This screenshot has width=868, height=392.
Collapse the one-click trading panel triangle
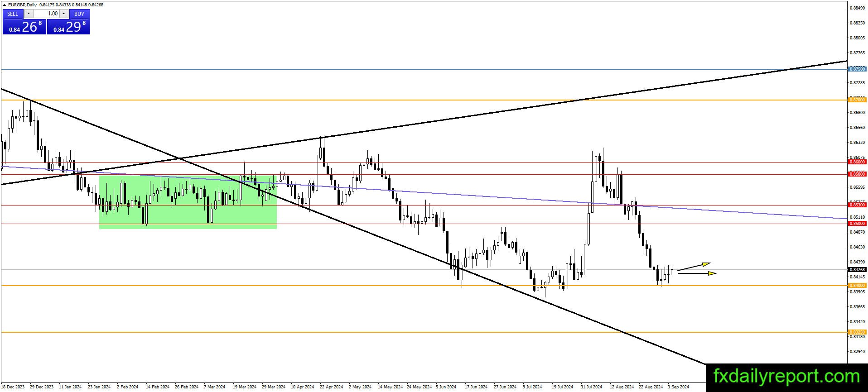(5, 5)
